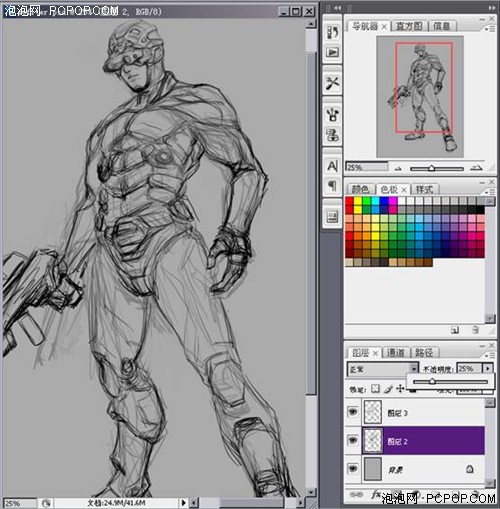Open the Paragraph panel pilcrow icon
The image size is (500, 509).
point(332,185)
